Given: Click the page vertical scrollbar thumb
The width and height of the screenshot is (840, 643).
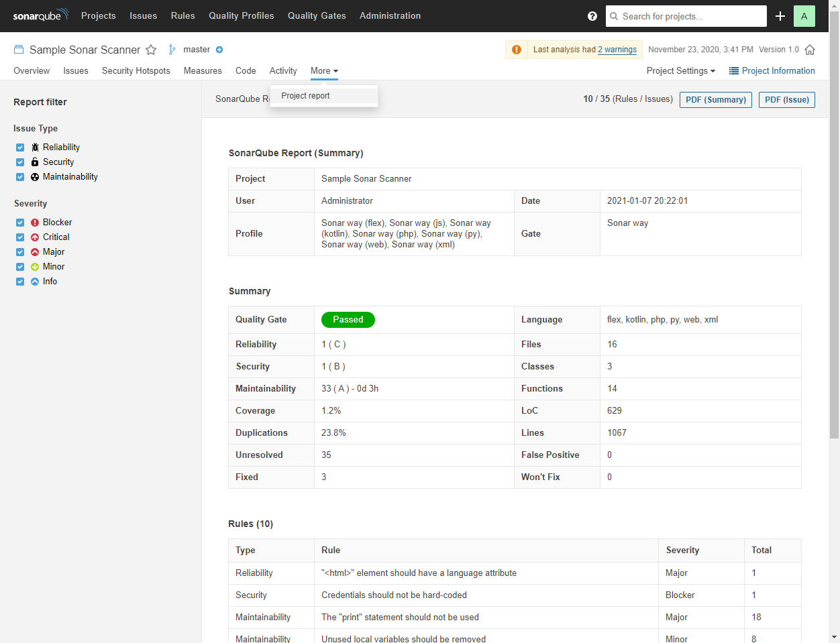Looking at the screenshot, I should pos(834,225).
